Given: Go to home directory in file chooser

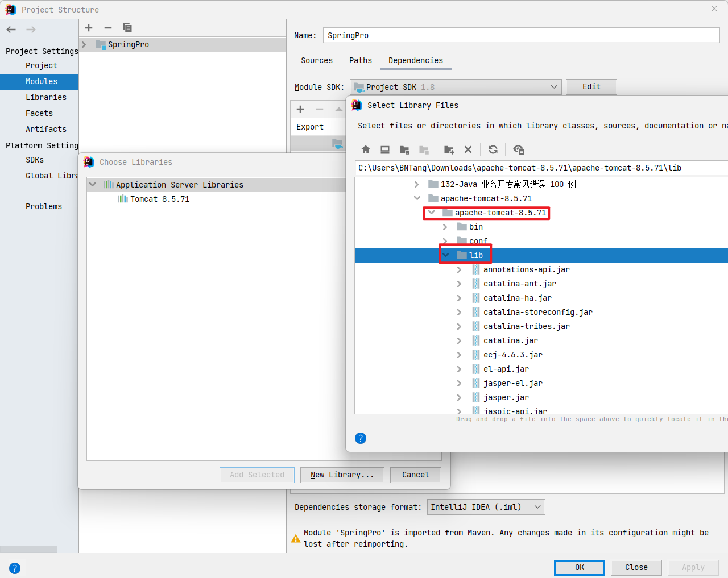Looking at the screenshot, I should coord(366,149).
